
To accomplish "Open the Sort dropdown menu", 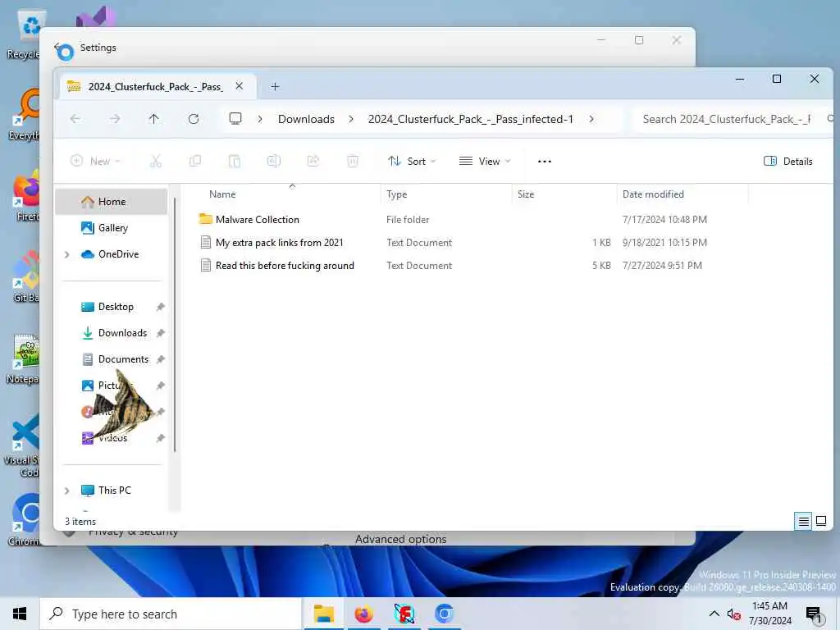I will pyautogui.click(x=412, y=162).
